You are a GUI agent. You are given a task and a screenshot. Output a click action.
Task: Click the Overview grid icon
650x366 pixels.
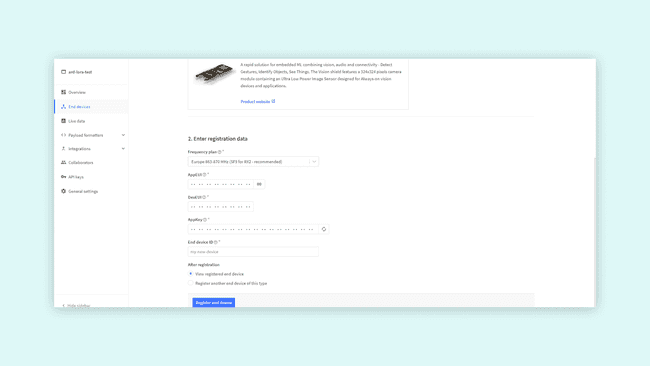click(x=63, y=92)
